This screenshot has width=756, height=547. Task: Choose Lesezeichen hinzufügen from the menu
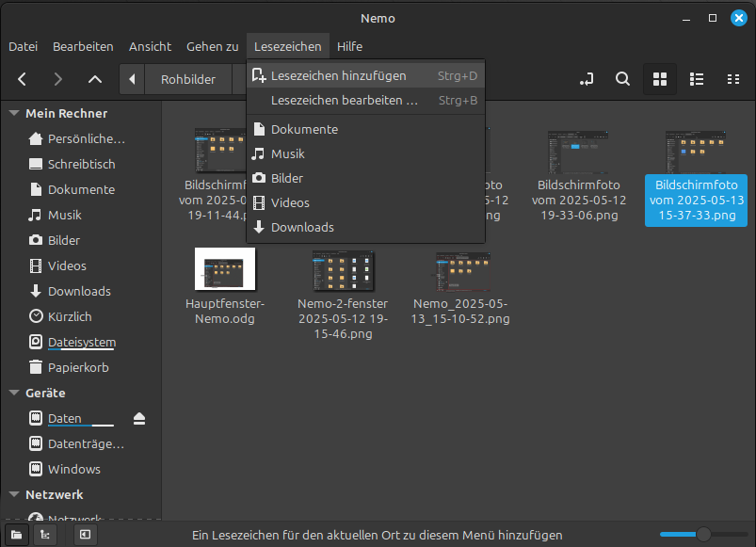point(339,75)
